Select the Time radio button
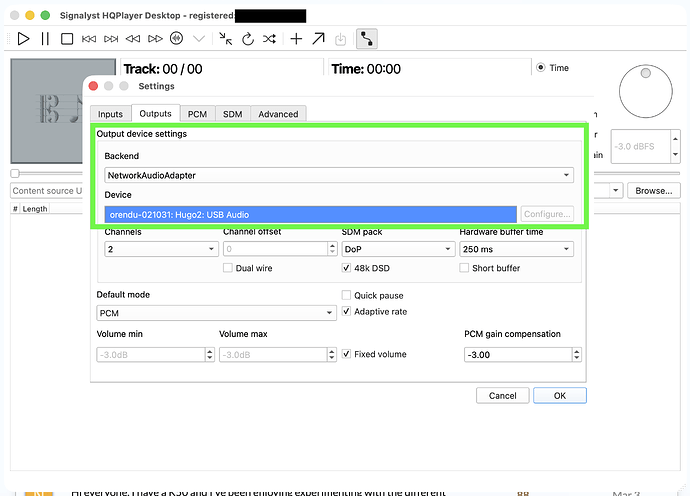The width and height of the screenshot is (690, 496). pos(541,68)
